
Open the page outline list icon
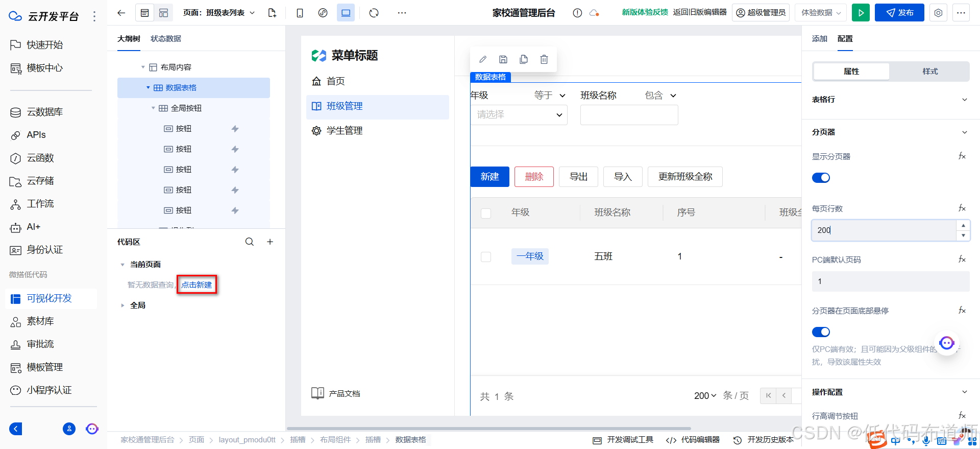145,13
